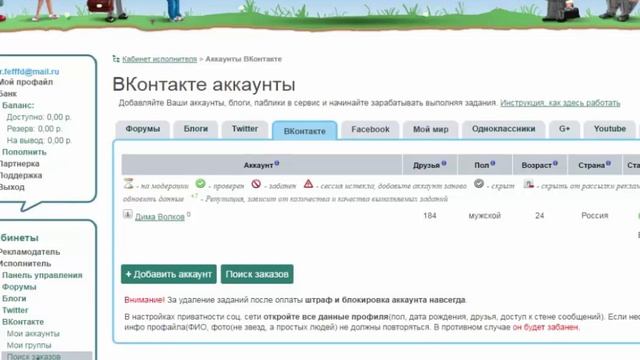640x360 pixels.
Task: Click the info icon next to Возраст header
Action: coord(555,163)
